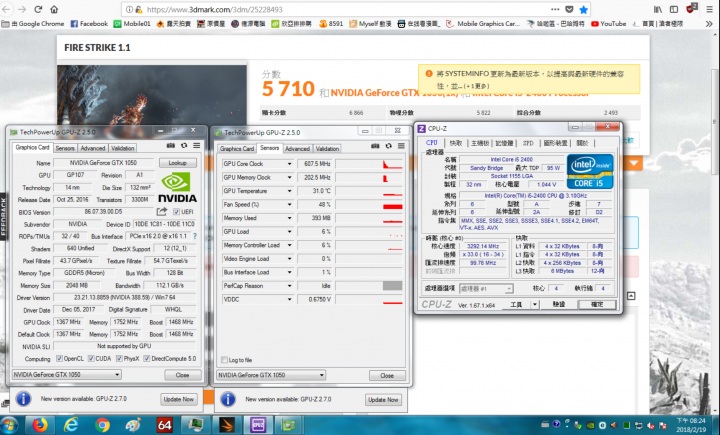Viewport: 720px width, 435px height.
Task: Open Firefox hamburger menu
Action: coord(709,9)
